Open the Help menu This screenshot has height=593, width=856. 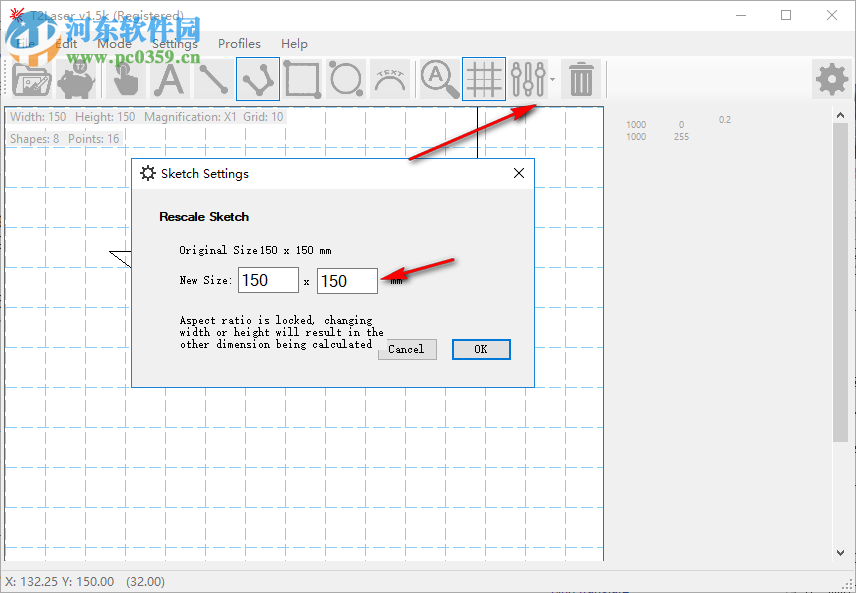tap(294, 44)
